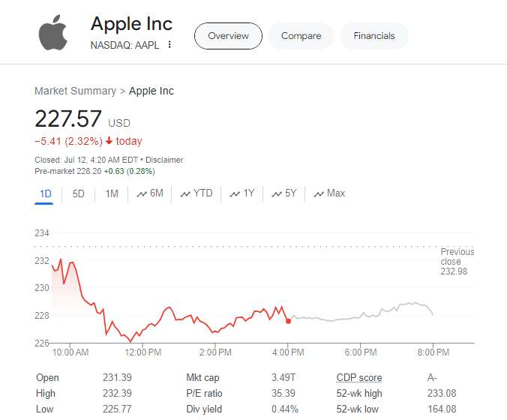Open the Financials tab

click(374, 36)
